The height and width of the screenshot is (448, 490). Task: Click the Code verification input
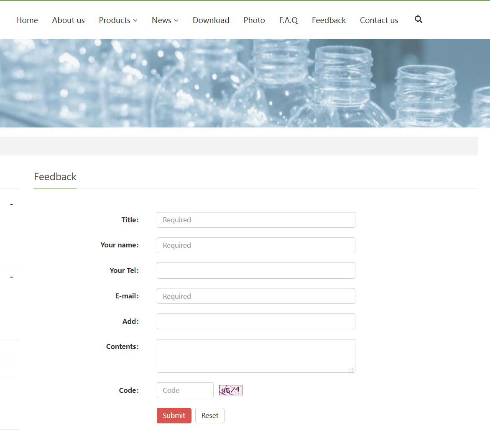(x=185, y=390)
